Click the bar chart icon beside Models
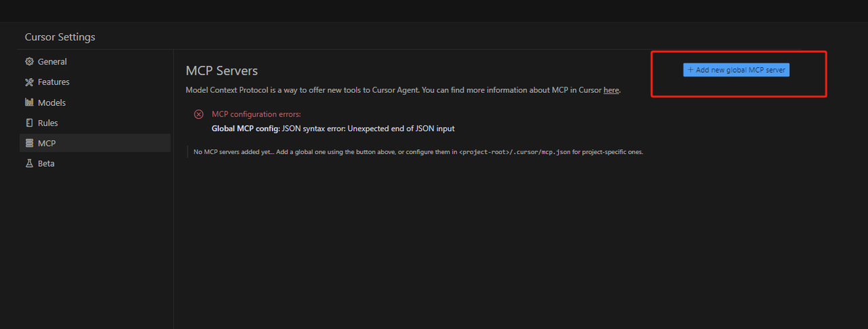 (29, 102)
